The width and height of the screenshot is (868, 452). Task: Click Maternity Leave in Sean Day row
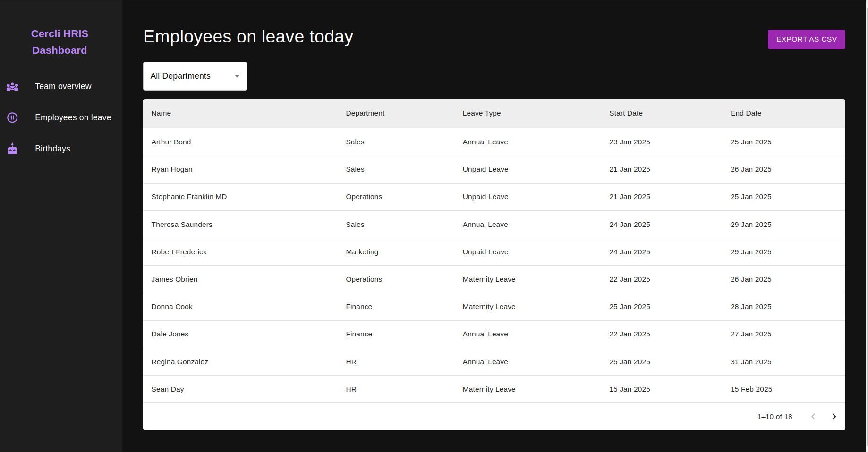[x=489, y=389]
